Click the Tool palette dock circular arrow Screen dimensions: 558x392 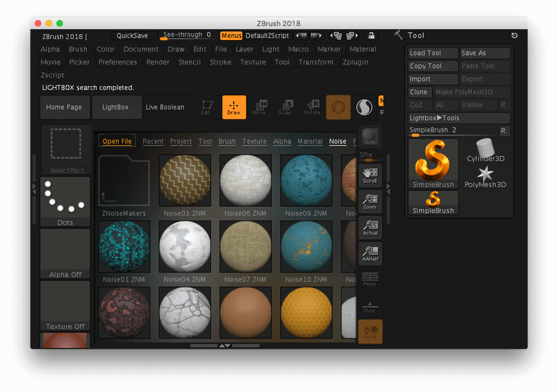pyautogui.click(x=514, y=35)
